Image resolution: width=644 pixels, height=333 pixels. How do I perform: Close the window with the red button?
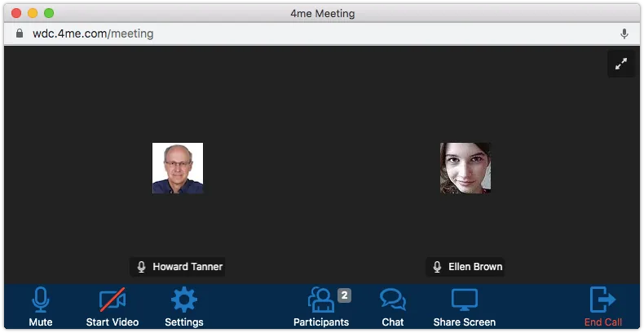tap(16, 13)
